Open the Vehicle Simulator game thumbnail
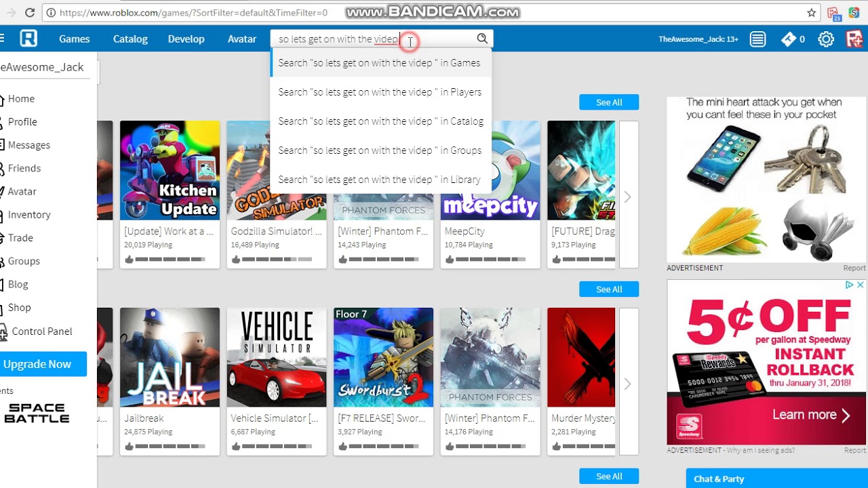This screenshot has height=488, width=868. 277,357
